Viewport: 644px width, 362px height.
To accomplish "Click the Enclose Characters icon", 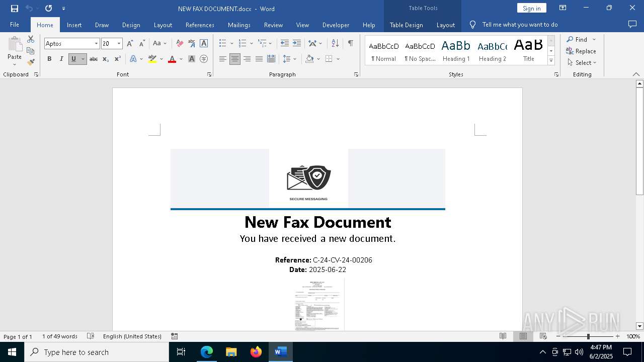I will 204,59.
